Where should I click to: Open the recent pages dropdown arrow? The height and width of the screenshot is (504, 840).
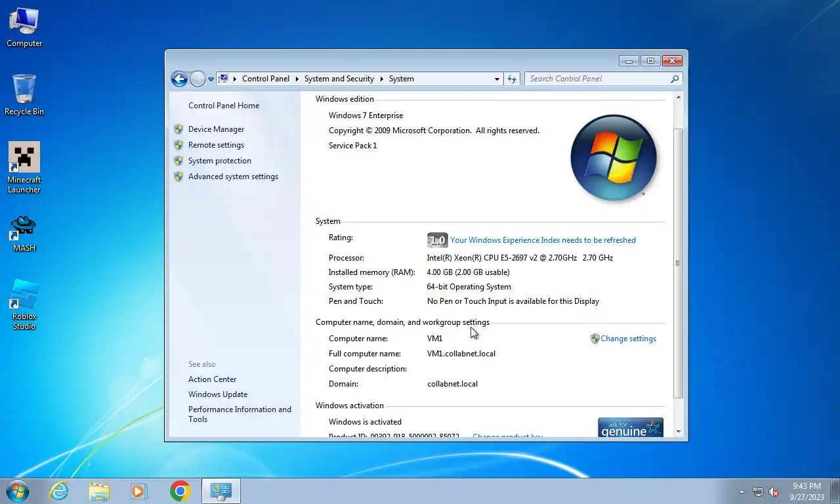click(x=211, y=79)
